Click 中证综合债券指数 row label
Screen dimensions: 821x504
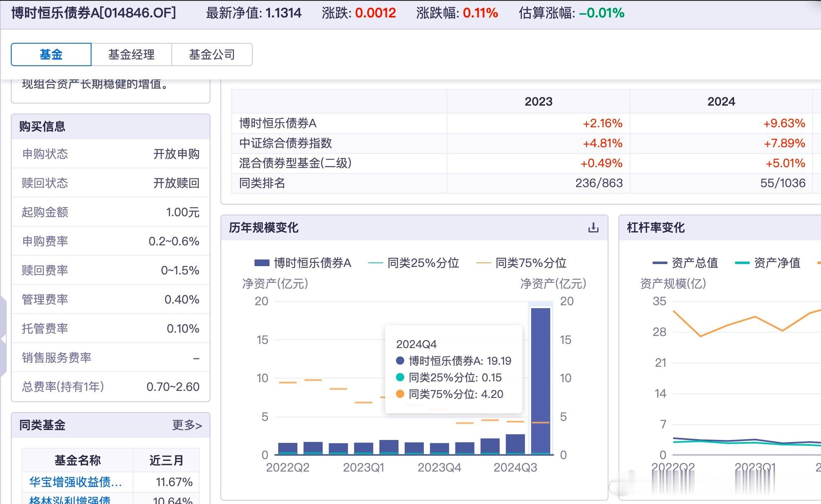click(x=285, y=143)
